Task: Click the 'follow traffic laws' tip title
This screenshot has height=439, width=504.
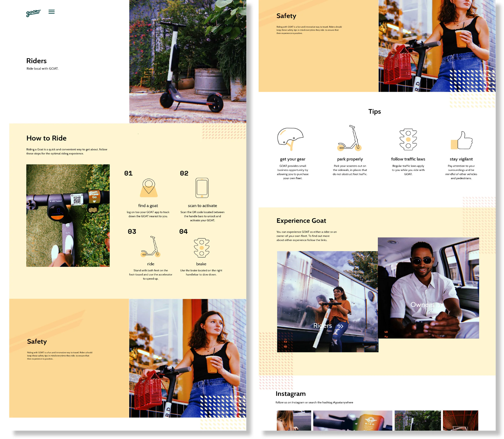Action: click(408, 159)
